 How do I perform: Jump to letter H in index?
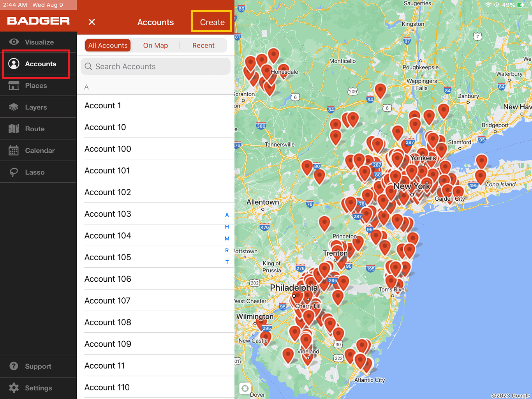pos(227,227)
